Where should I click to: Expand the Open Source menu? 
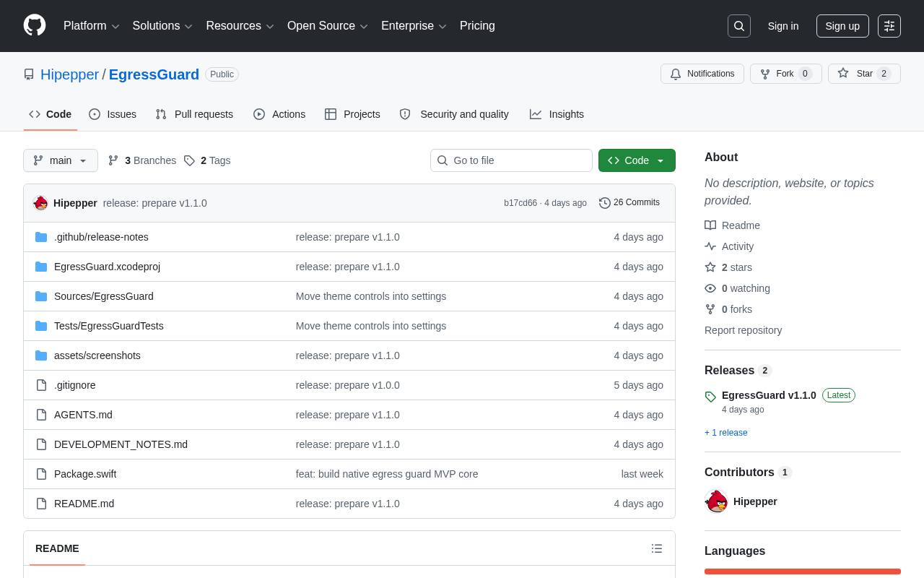click(328, 26)
